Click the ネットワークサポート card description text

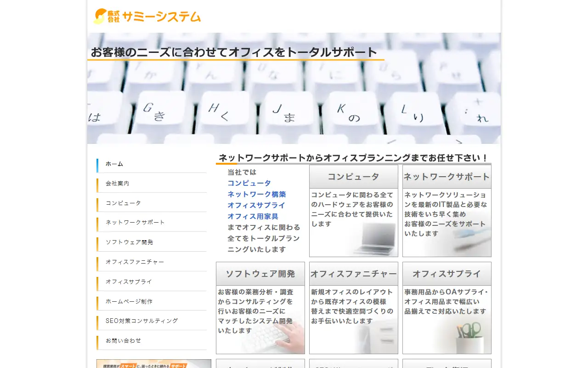(x=445, y=214)
